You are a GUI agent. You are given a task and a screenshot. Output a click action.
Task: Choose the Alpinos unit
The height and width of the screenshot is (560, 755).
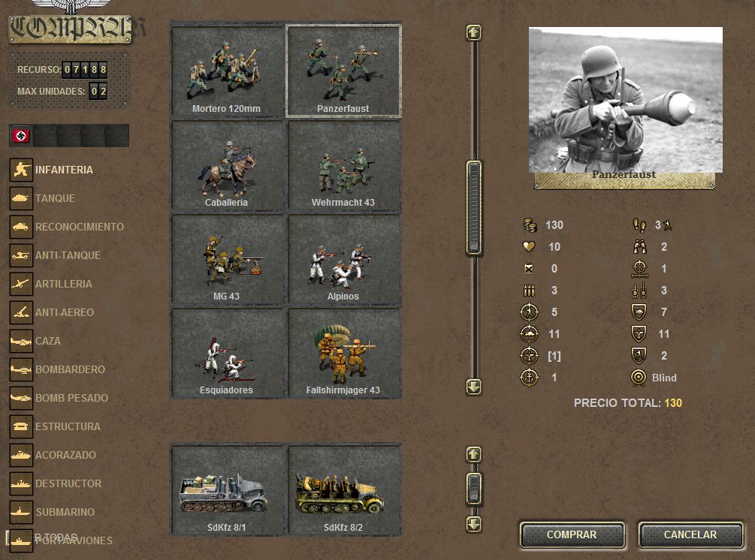(x=343, y=259)
